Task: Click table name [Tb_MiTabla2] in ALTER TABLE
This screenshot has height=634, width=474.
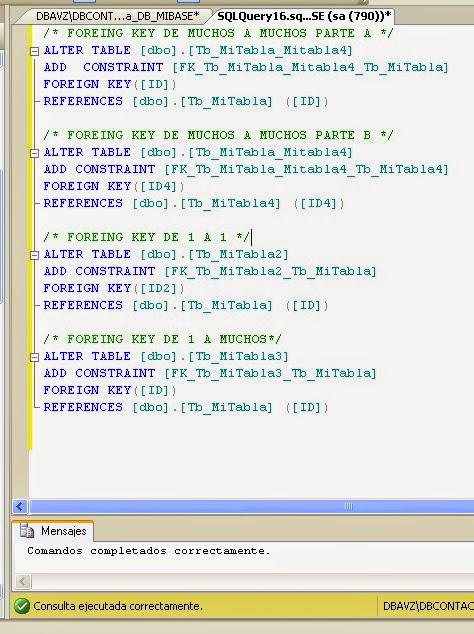Action: tap(238, 254)
